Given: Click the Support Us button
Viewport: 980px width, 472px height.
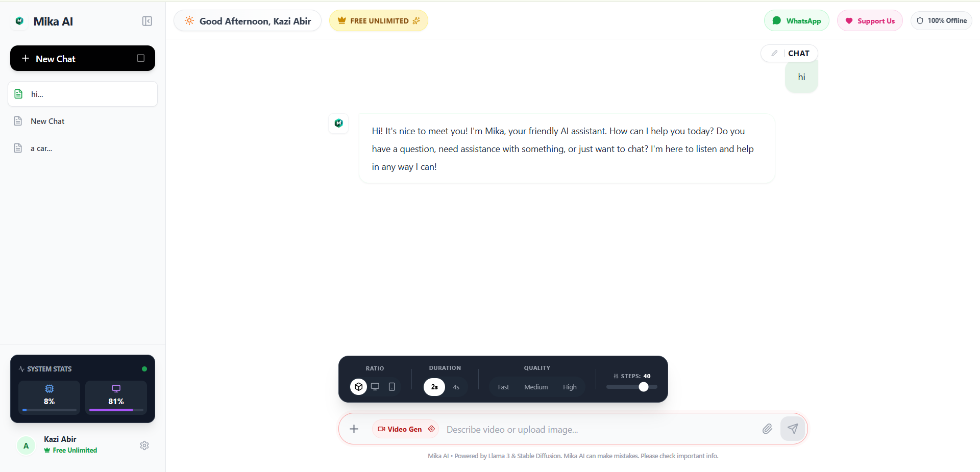Looking at the screenshot, I should (870, 21).
